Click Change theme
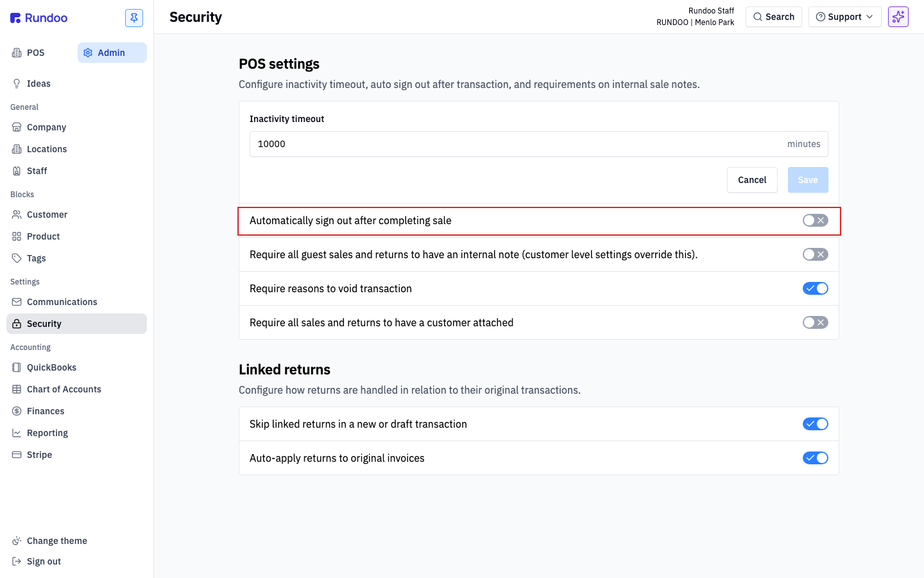The width and height of the screenshot is (924, 578). point(77,541)
